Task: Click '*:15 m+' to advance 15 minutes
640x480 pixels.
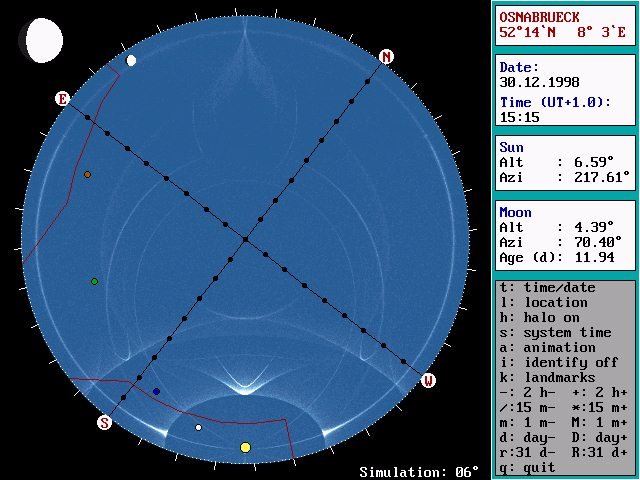Action: pyautogui.click(x=599, y=407)
